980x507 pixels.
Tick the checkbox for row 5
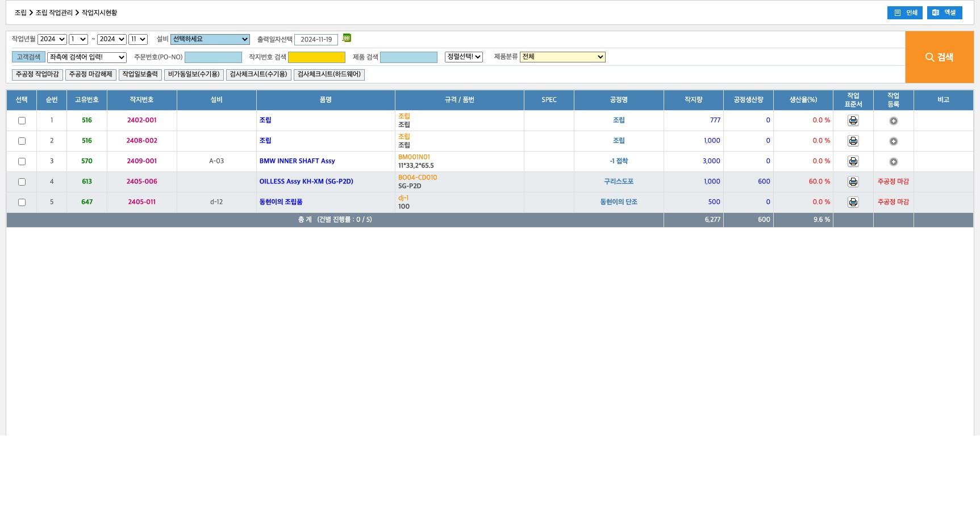(x=22, y=202)
